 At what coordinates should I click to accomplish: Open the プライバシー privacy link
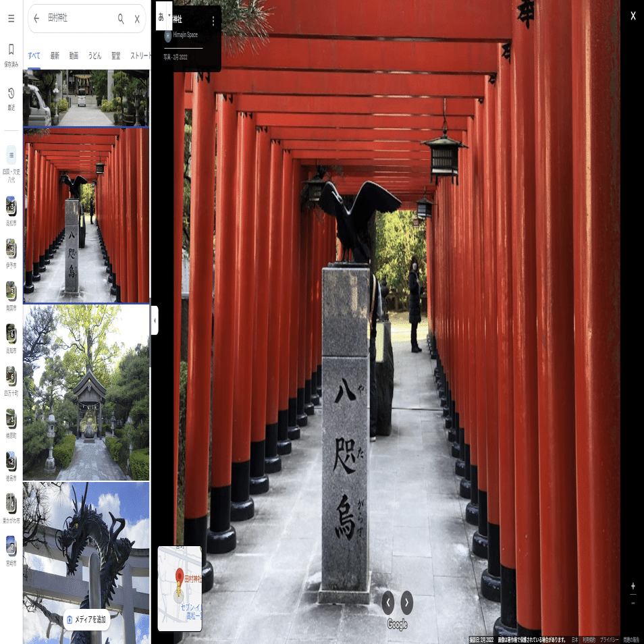click(x=609, y=639)
